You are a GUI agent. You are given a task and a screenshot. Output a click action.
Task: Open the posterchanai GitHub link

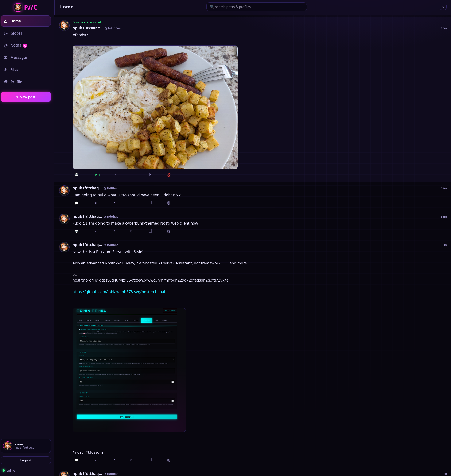(x=118, y=292)
